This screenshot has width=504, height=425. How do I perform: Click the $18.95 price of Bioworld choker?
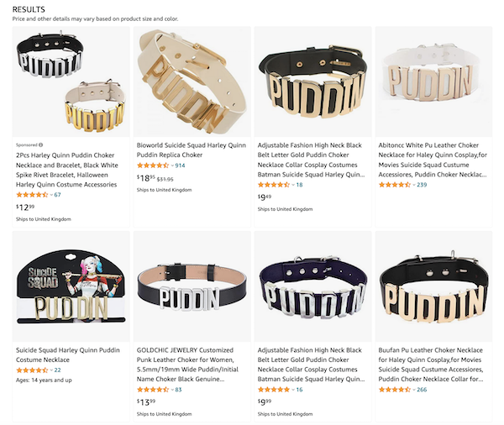point(146,178)
